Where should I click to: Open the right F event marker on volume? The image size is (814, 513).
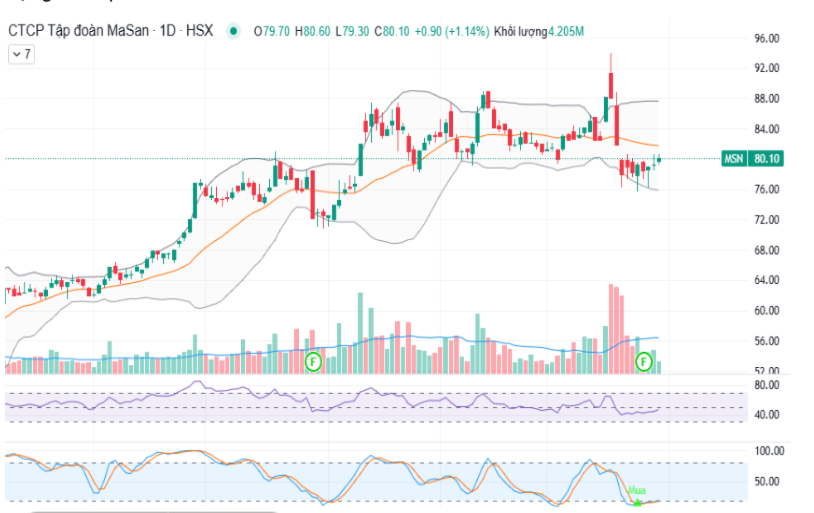(644, 361)
